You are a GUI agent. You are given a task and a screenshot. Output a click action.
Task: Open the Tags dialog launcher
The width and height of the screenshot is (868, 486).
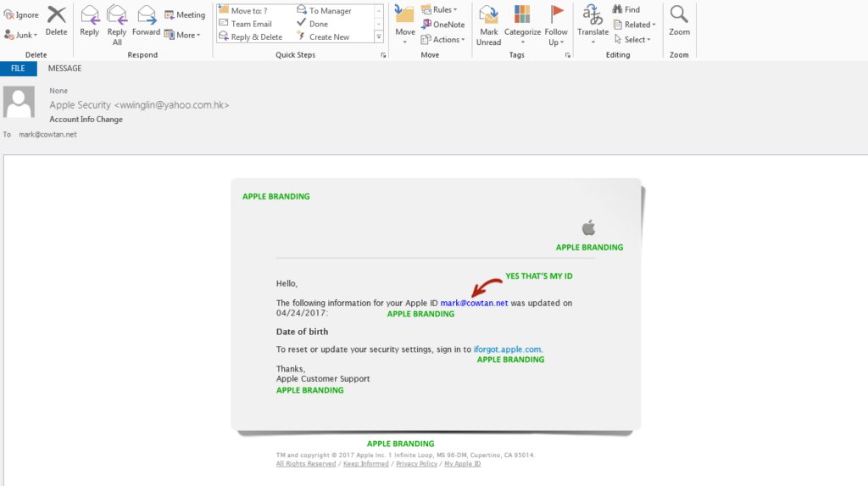pyautogui.click(x=567, y=55)
